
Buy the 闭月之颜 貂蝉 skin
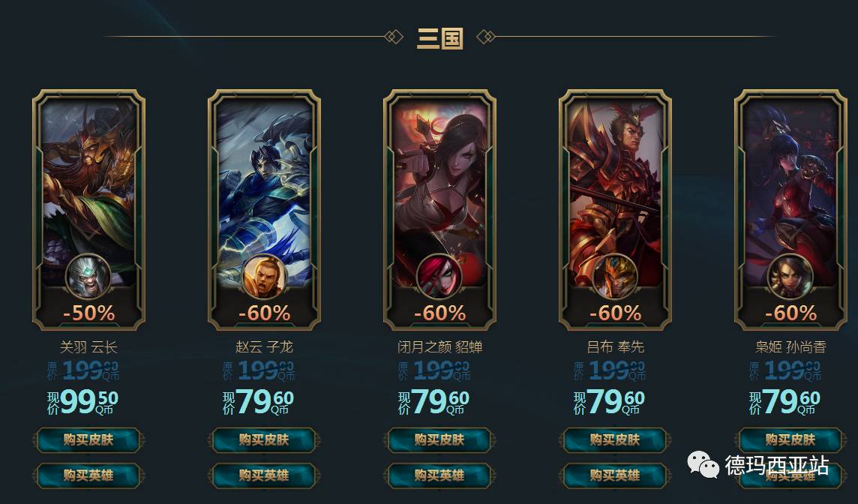click(x=439, y=440)
